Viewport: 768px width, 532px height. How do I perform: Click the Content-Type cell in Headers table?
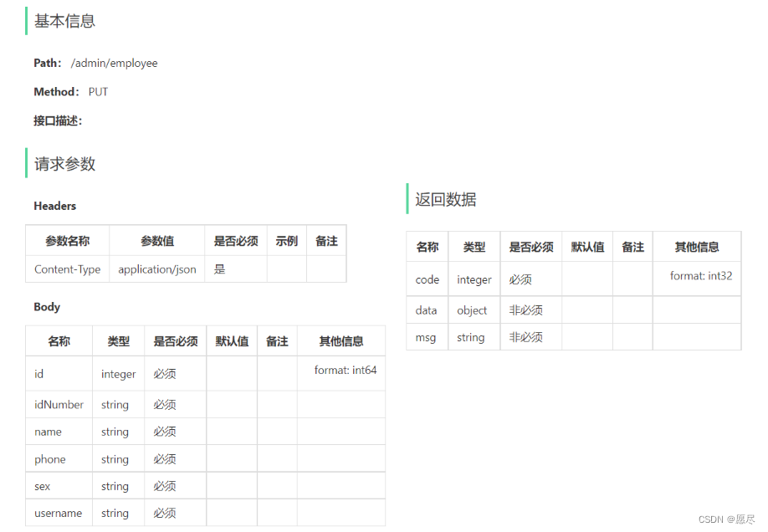(67, 269)
